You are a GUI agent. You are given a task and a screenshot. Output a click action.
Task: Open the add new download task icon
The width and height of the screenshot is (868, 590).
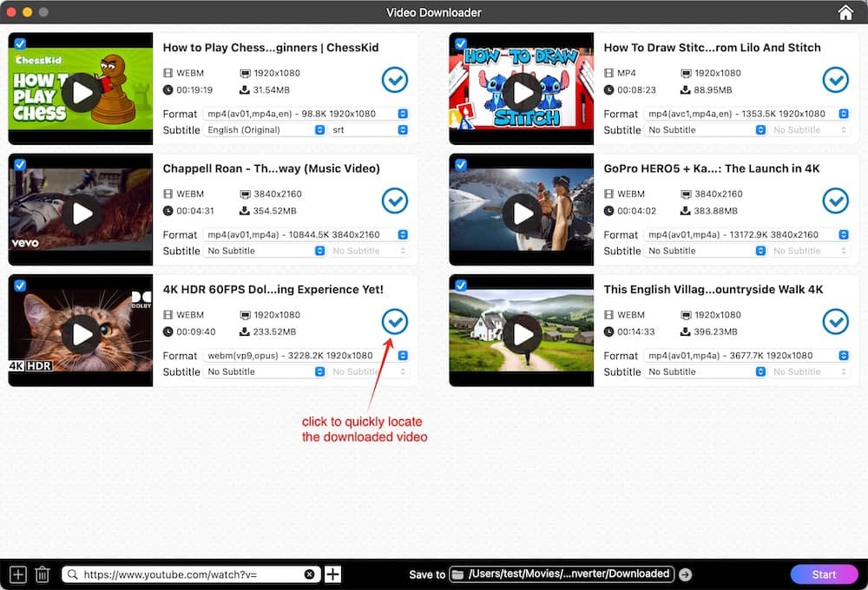coord(17,574)
